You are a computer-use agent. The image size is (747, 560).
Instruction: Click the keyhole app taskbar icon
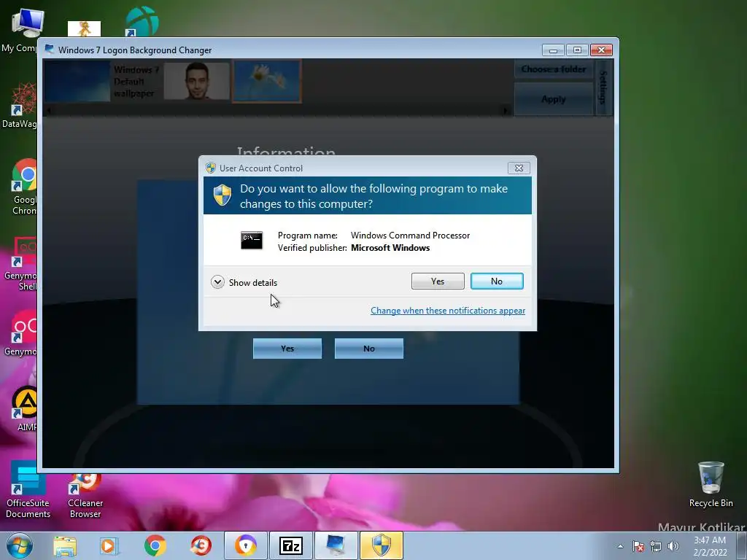[x=245, y=545]
